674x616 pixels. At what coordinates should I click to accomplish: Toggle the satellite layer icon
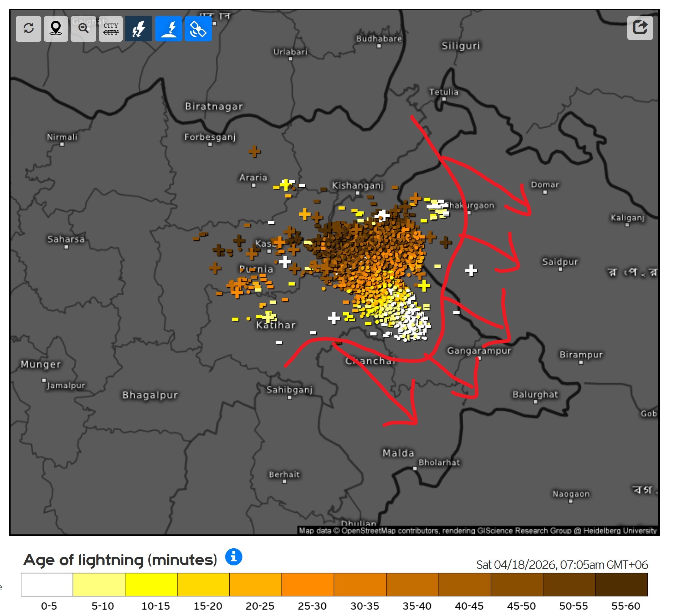click(198, 29)
